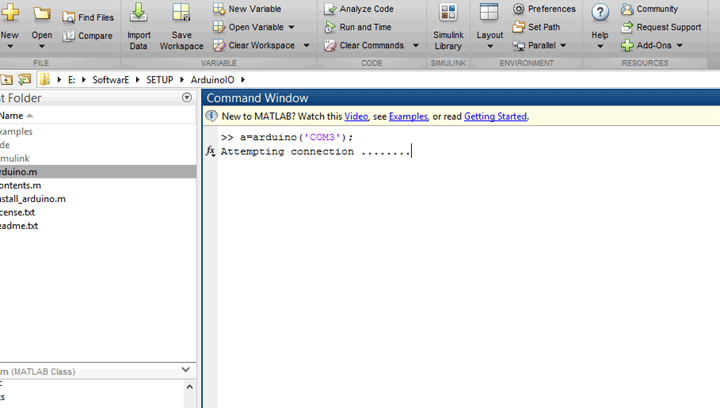Click the Analyze Code icon
This screenshot has height=408, width=720.
click(x=331, y=9)
